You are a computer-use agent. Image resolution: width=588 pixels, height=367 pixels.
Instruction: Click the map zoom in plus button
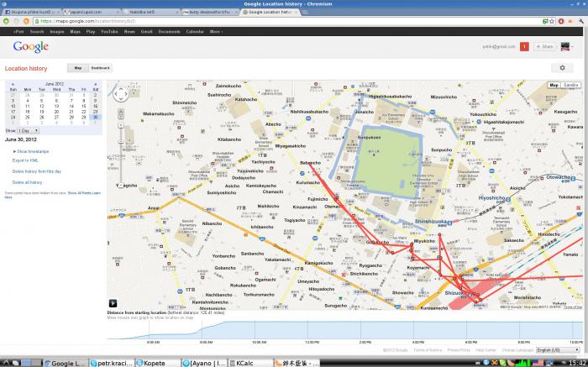pyautogui.click(x=121, y=125)
